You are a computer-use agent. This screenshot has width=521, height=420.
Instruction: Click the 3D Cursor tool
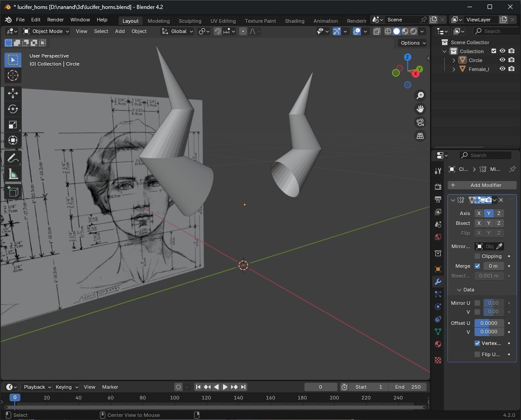click(13, 75)
